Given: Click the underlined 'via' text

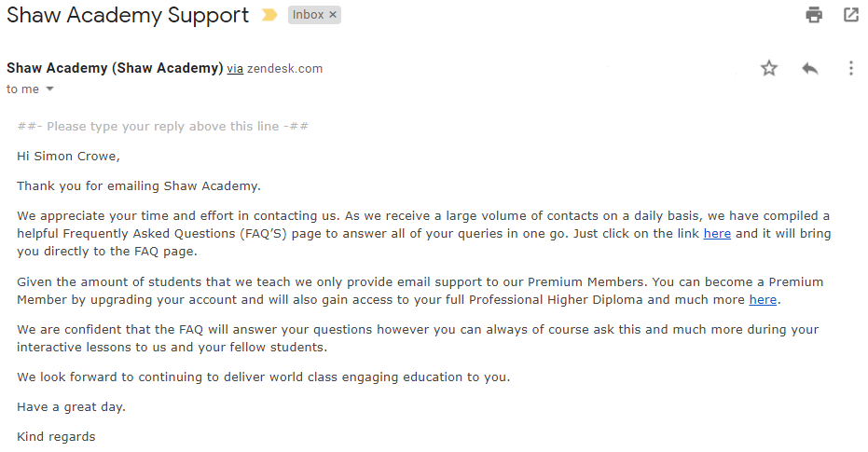Looking at the screenshot, I should click(235, 69).
